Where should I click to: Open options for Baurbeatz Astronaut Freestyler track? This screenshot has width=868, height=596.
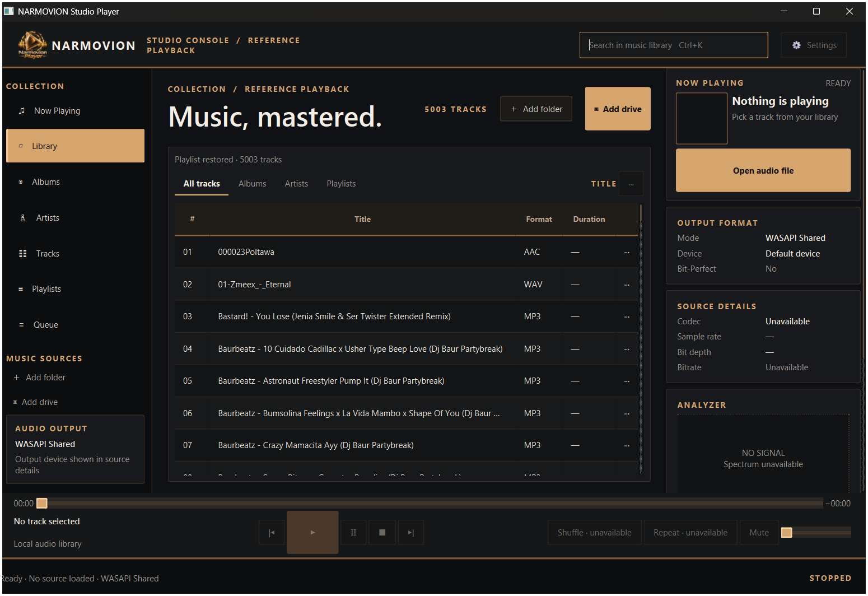coord(627,381)
